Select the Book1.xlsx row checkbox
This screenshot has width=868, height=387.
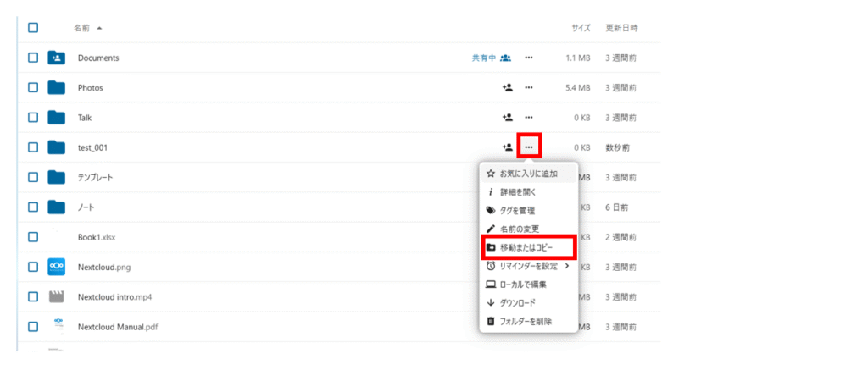click(33, 237)
